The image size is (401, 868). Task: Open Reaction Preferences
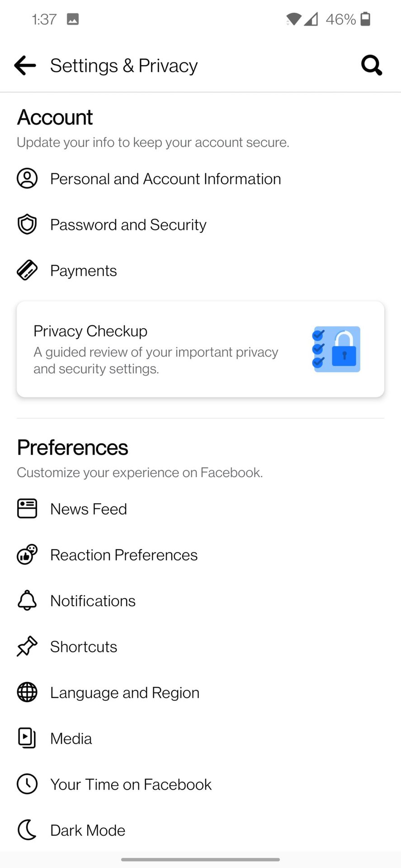[124, 555]
